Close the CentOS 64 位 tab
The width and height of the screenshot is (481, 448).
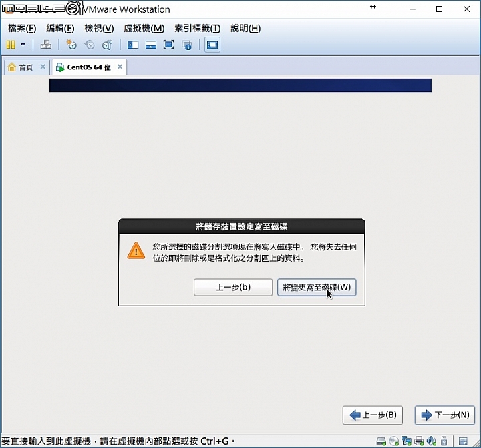click(x=120, y=67)
